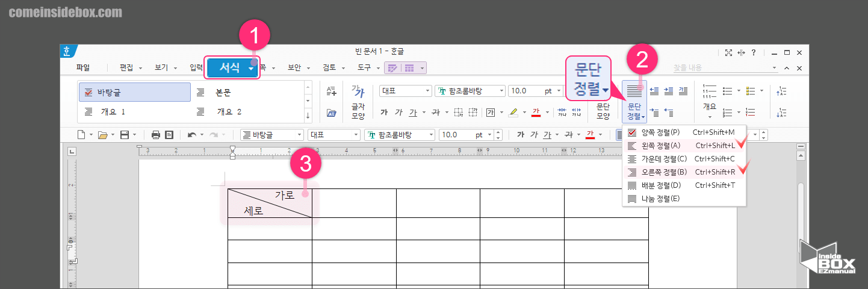Screen dimensions: 868x289
Task: Select the 바탕글 style in ribbon
Action: tap(135, 92)
